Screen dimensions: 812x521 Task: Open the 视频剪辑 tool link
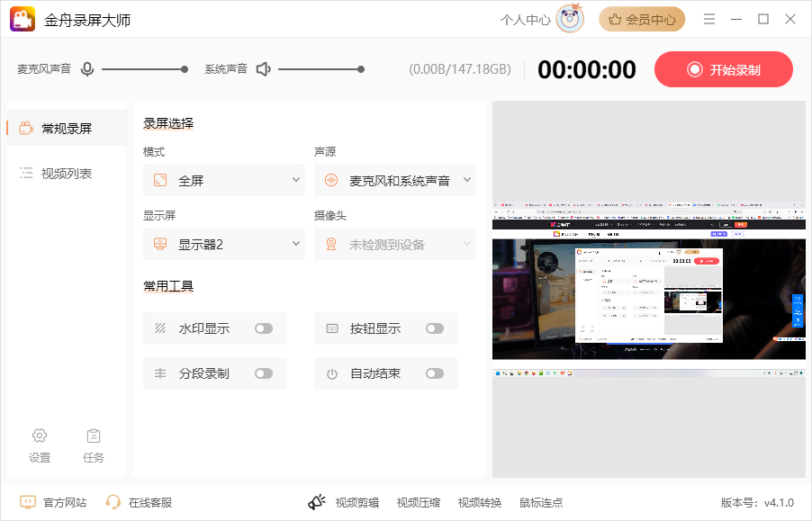click(357, 502)
